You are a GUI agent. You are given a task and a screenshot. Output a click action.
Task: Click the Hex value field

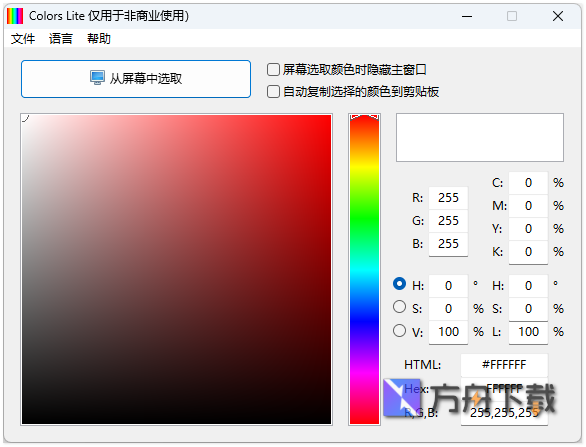[504, 389]
